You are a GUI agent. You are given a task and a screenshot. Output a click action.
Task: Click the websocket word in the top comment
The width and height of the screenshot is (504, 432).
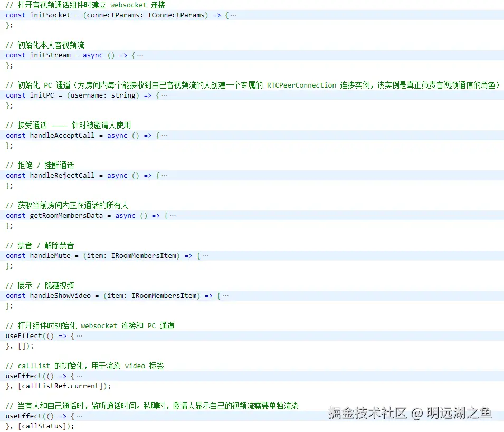(128, 5)
